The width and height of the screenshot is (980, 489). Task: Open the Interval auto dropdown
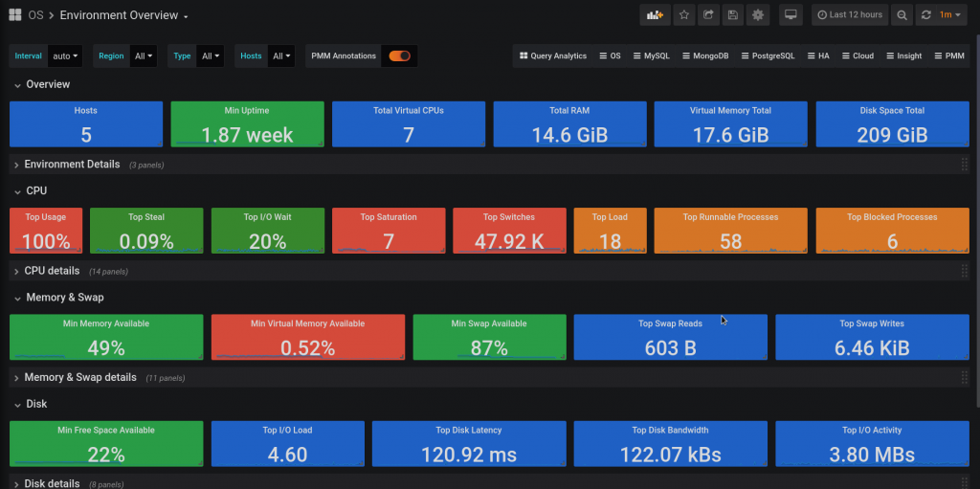tap(65, 56)
